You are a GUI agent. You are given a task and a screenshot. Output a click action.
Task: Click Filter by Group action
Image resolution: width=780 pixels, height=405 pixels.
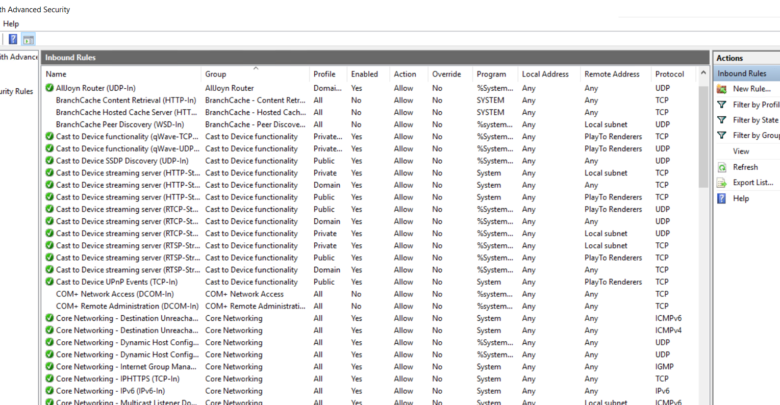[756, 135]
